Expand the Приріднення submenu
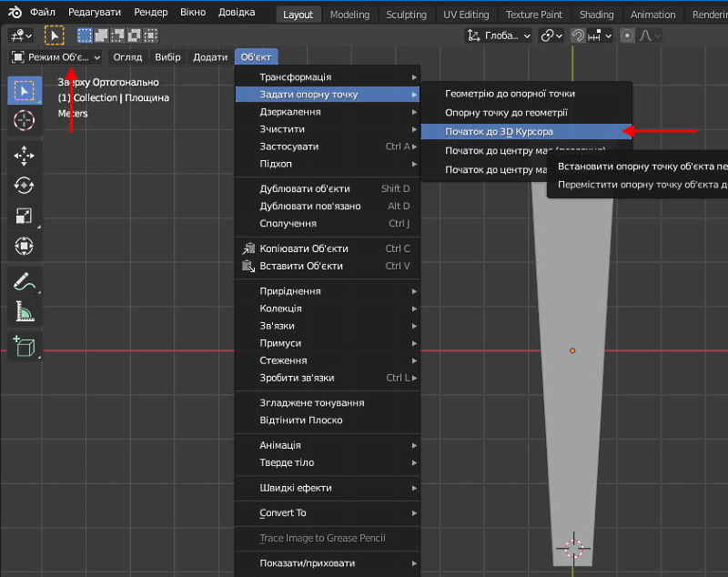Image resolution: width=728 pixels, height=577 pixels. (328, 291)
